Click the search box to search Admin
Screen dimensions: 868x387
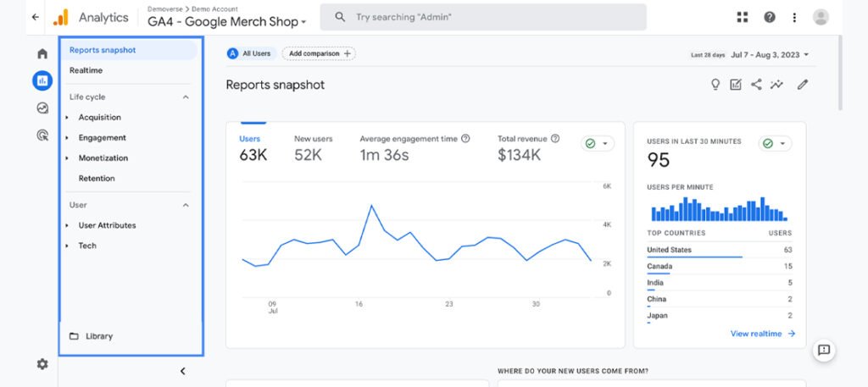483,17
